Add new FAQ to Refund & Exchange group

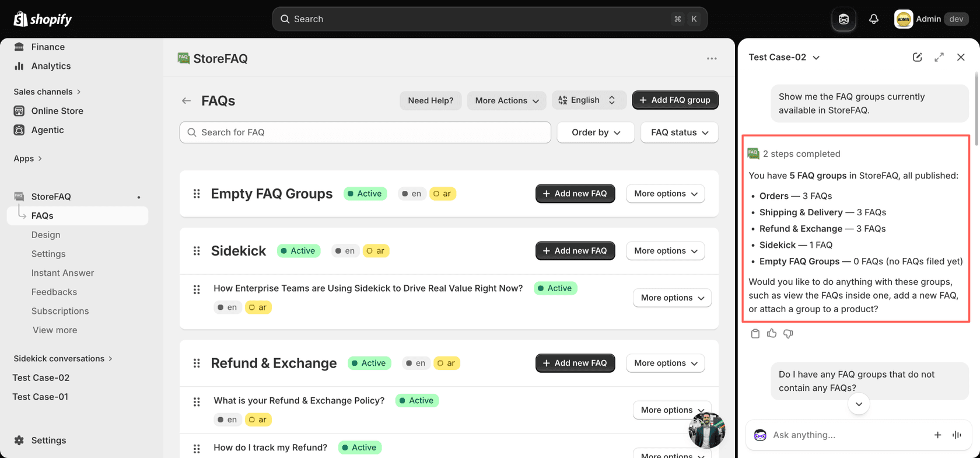[x=575, y=363]
